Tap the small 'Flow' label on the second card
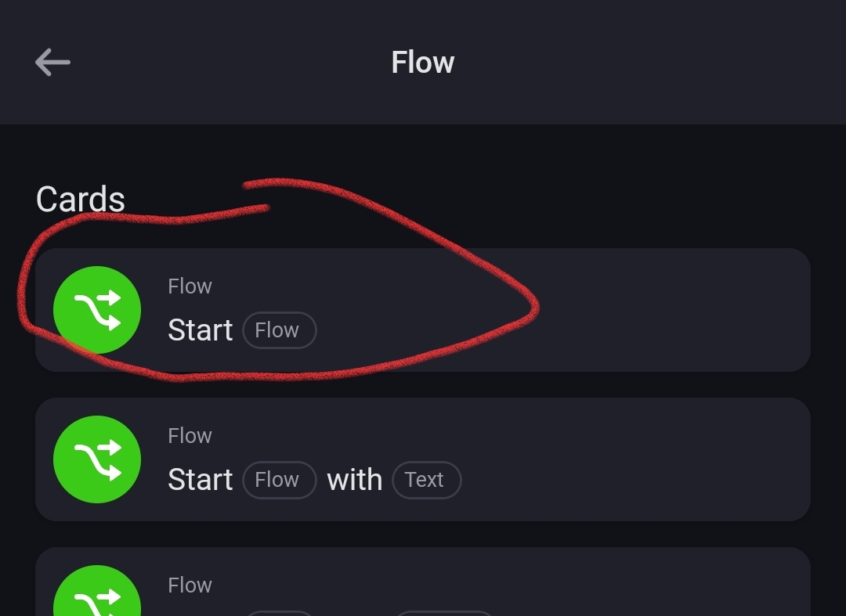The width and height of the screenshot is (846, 616). coord(190,436)
